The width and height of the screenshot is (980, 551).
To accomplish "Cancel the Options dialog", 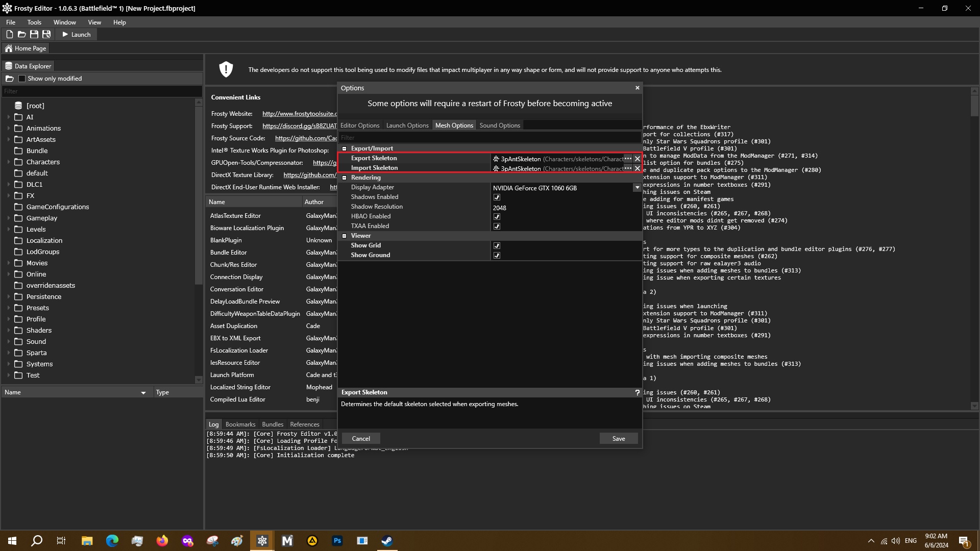I will point(361,439).
